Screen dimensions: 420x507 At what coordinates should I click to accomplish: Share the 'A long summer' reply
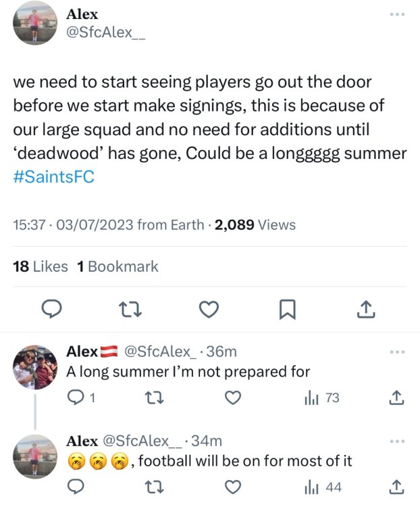coord(398,397)
